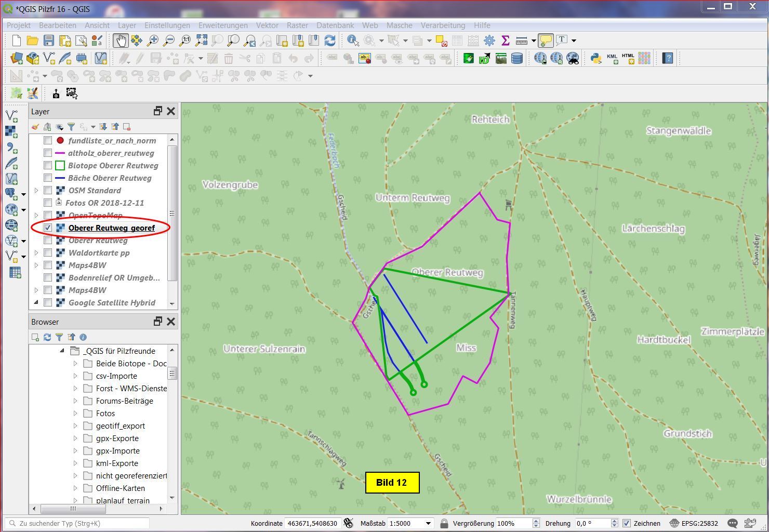Enable the OSM Standard layer checkbox
Image resolution: width=769 pixels, height=532 pixels.
coord(48,190)
